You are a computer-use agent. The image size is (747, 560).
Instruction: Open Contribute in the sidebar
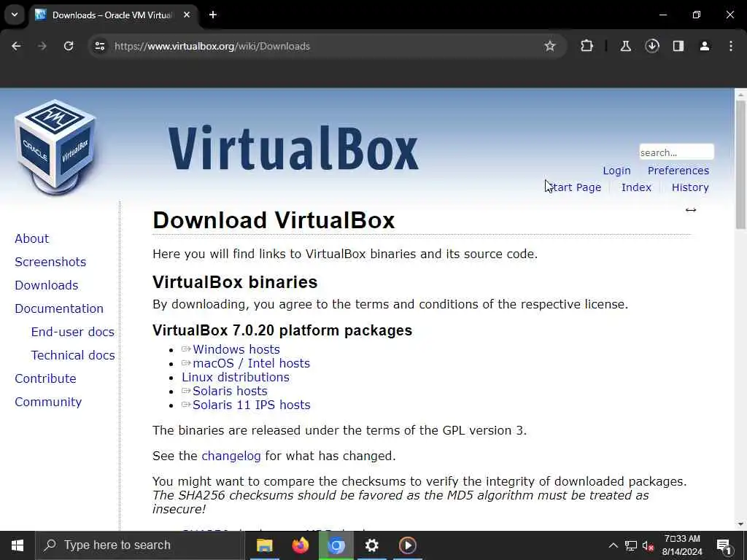pyautogui.click(x=46, y=378)
